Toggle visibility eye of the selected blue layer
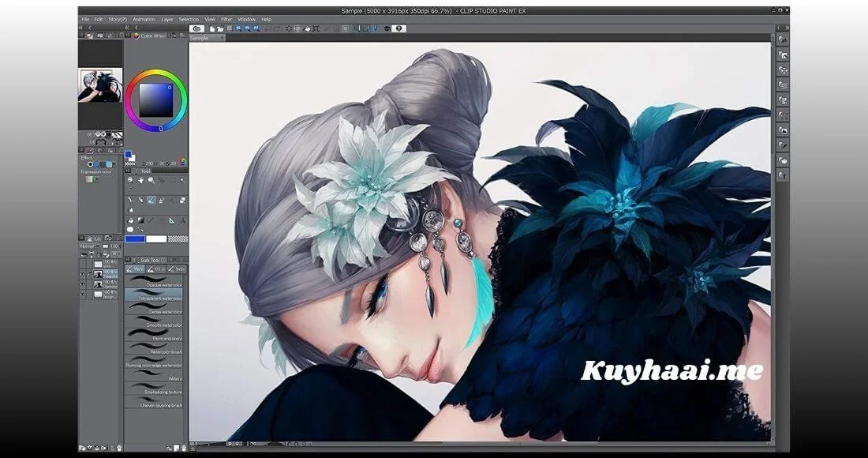The image size is (868, 458). (83, 274)
